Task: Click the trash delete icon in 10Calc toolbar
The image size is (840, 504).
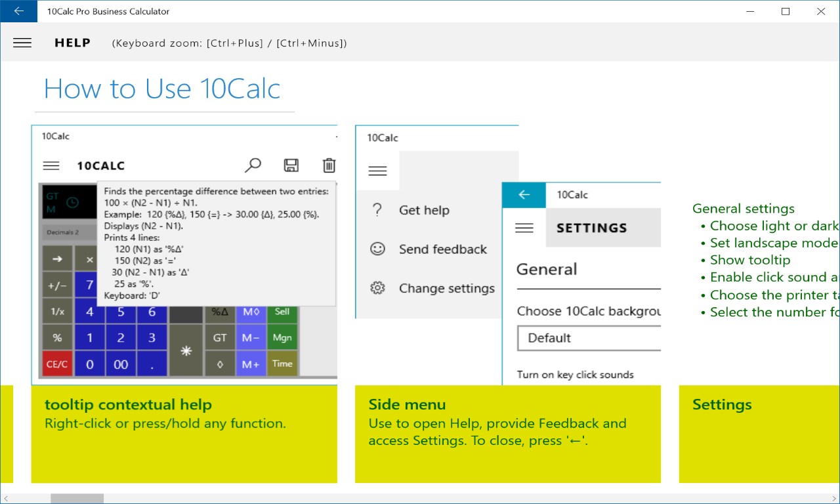Action: [329, 165]
